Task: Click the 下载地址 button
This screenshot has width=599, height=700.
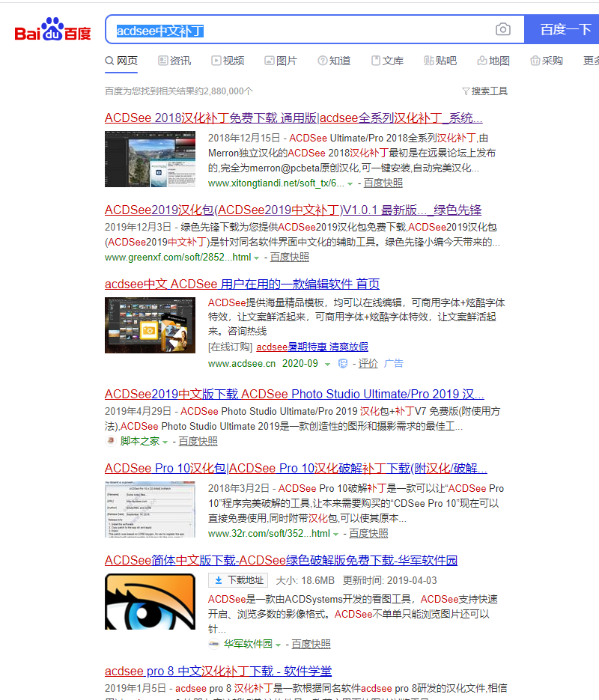Action: tap(238, 580)
